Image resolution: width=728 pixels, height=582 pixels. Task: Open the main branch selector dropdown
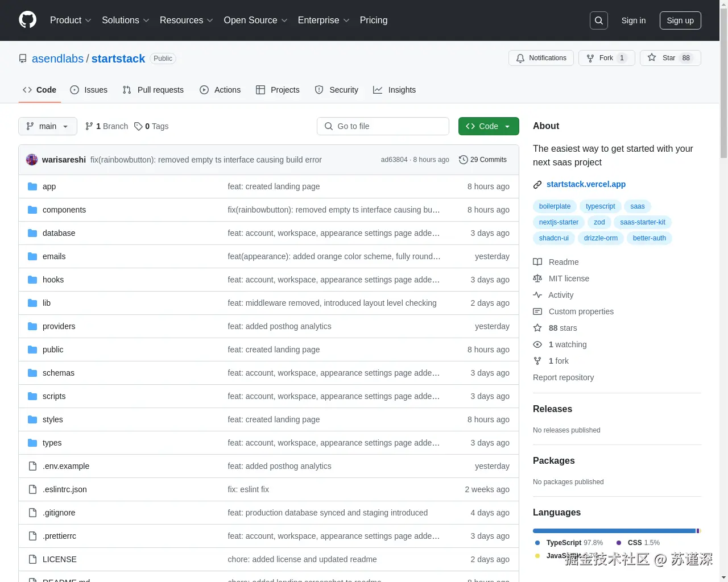48,126
